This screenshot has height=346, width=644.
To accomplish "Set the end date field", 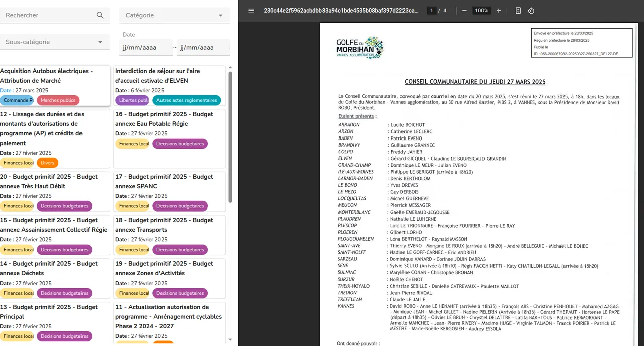I will point(203,48).
